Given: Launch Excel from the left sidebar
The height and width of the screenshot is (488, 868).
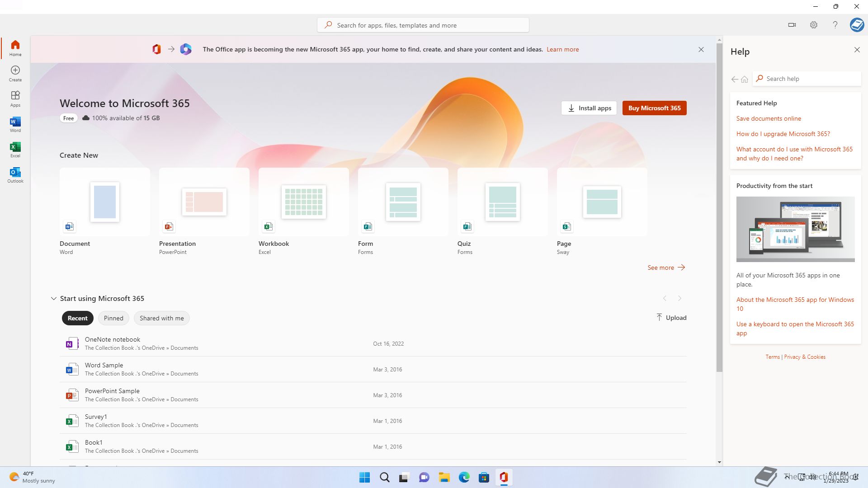Looking at the screenshot, I should [x=15, y=149].
